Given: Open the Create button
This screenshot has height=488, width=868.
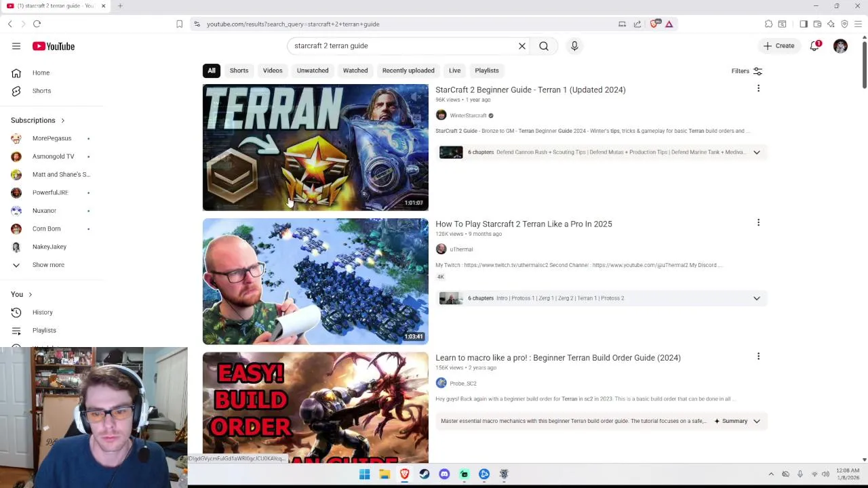Looking at the screenshot, I should pyautogui.click(x=778, y=46).
